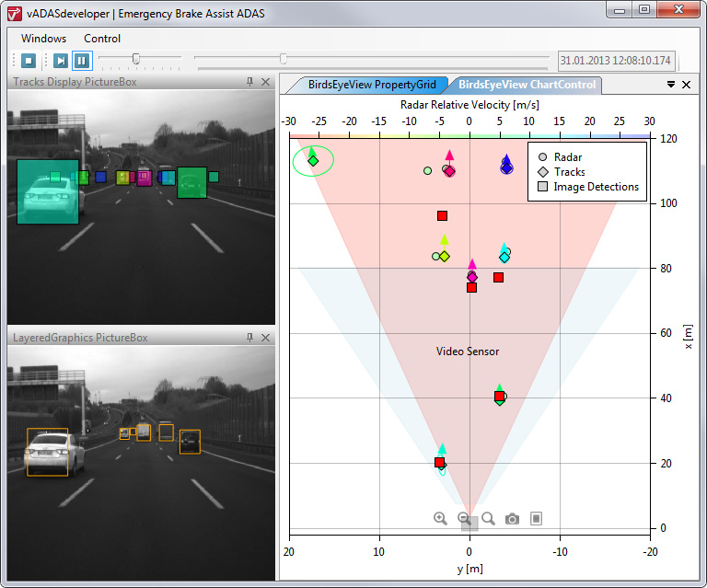Viewport: 707px width, 588px height.
Task: Click the red image detection square near 95 m
Action: coord(442,216)
